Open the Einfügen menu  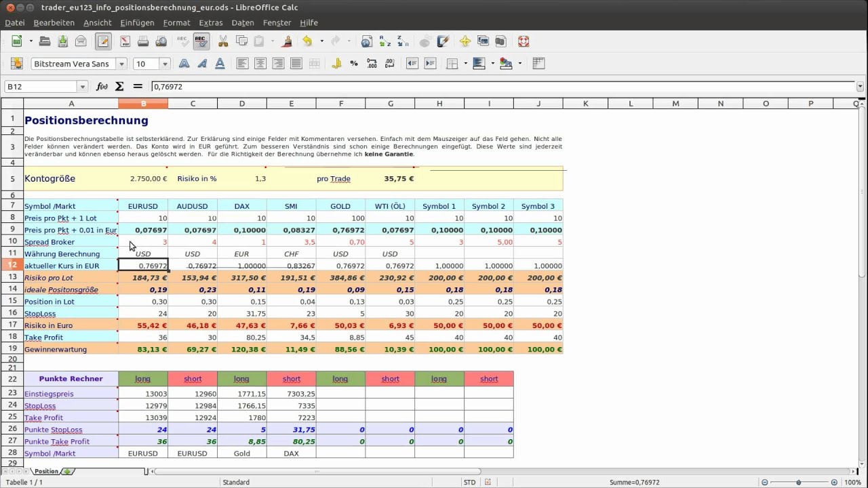(x=137, y=22)
